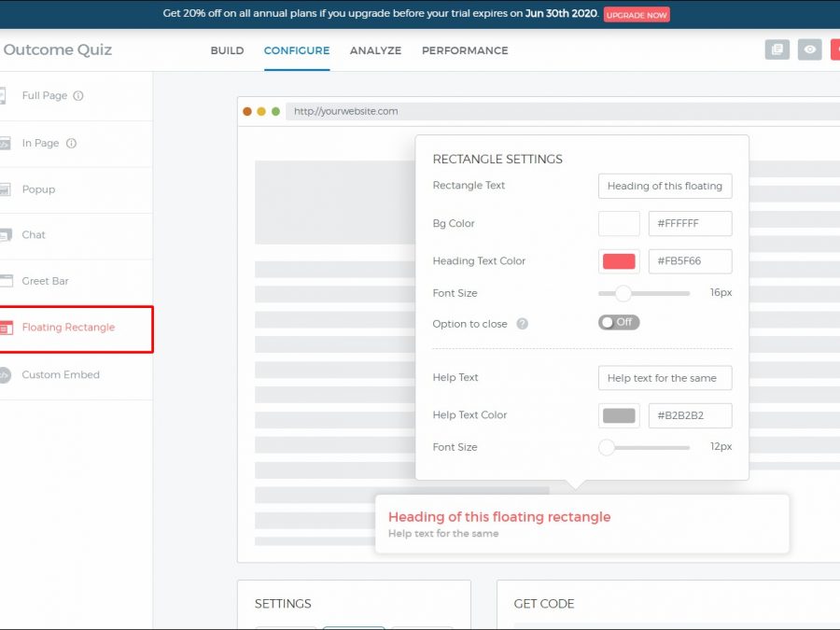Click the info icon beside In Page
Viewport: 840px width, 630px height.
71,144
